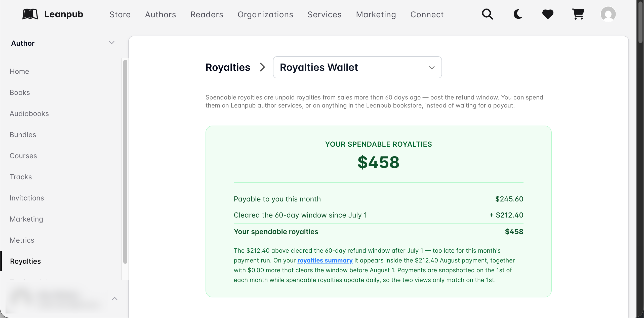Open the search magnifier icon
The width and height of the screenshot is (644, 318).
point(487,14)
